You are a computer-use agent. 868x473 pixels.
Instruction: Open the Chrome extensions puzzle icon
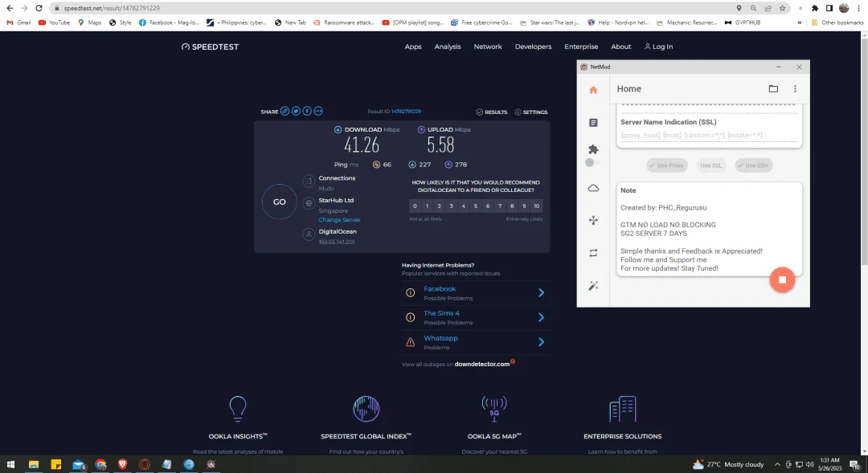click(815, 8)
